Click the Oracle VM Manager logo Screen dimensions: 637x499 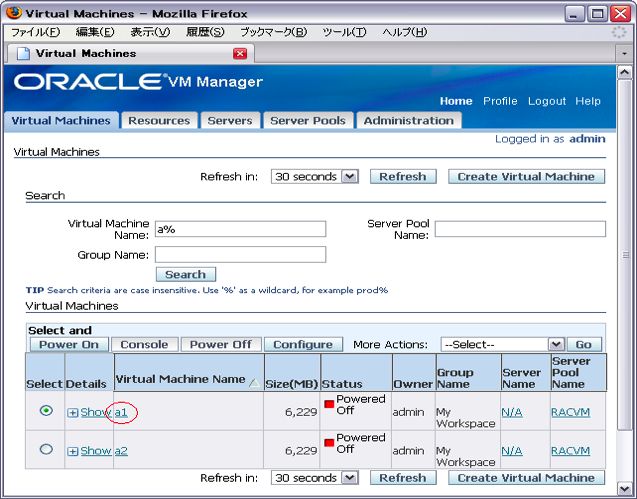(138, 82)
